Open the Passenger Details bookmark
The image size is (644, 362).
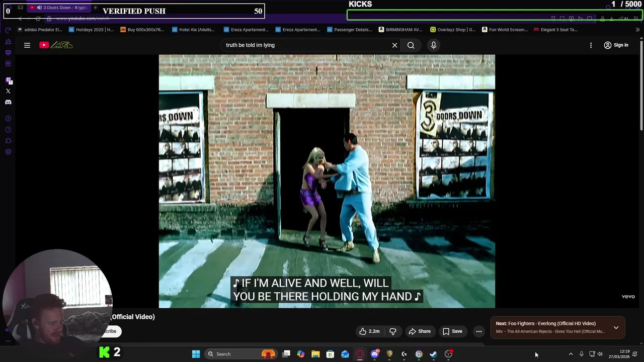pyautogui.click(x=349, y=30)
